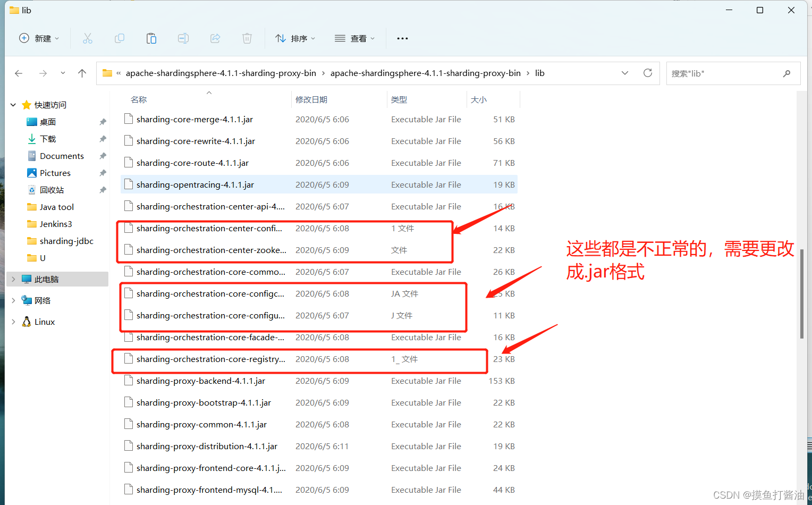Image resolution: width=812 pixels, height=505 pixels.
Task: Collapse the 快速访问 tree section
Action: click(x=13, y=105)
